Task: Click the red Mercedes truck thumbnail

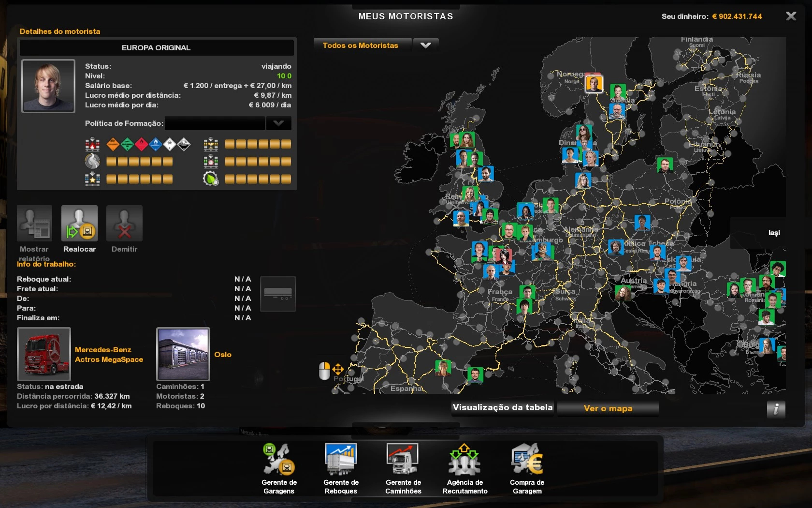Action: [44, 354]
